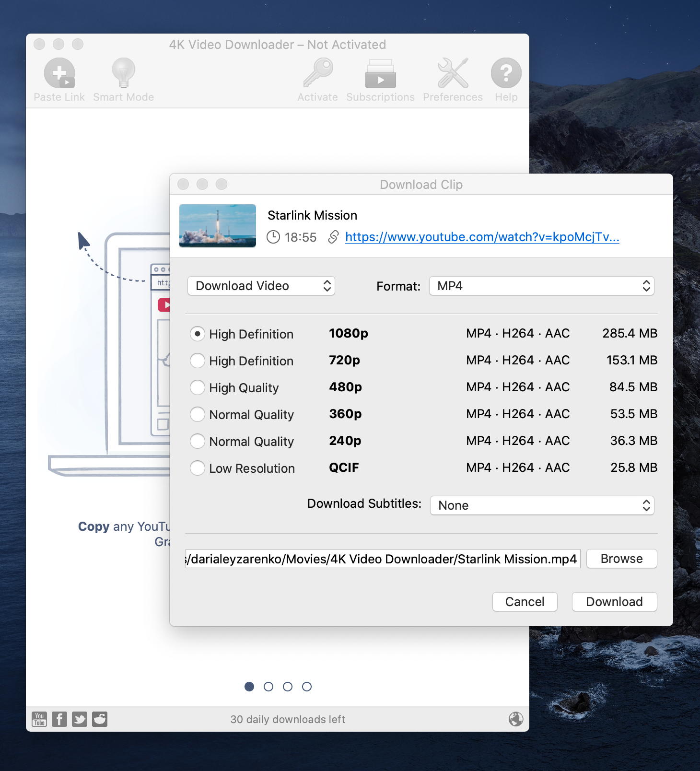Click the Starlink Mission video thumbnail

coord(218,226)
